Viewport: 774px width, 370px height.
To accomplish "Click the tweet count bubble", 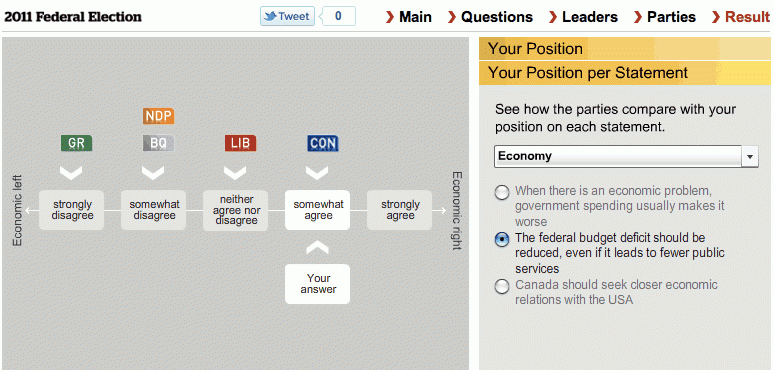I will click(x=338, y=16).
